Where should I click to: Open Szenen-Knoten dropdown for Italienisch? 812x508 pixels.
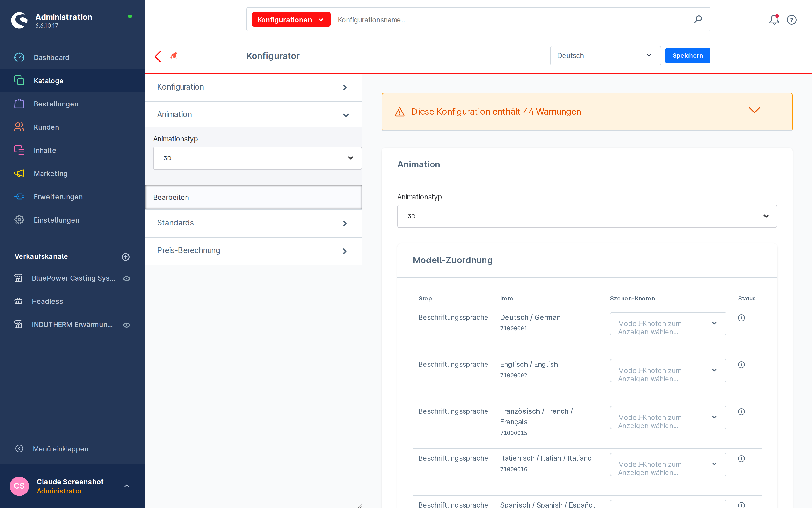coord(668,465)
